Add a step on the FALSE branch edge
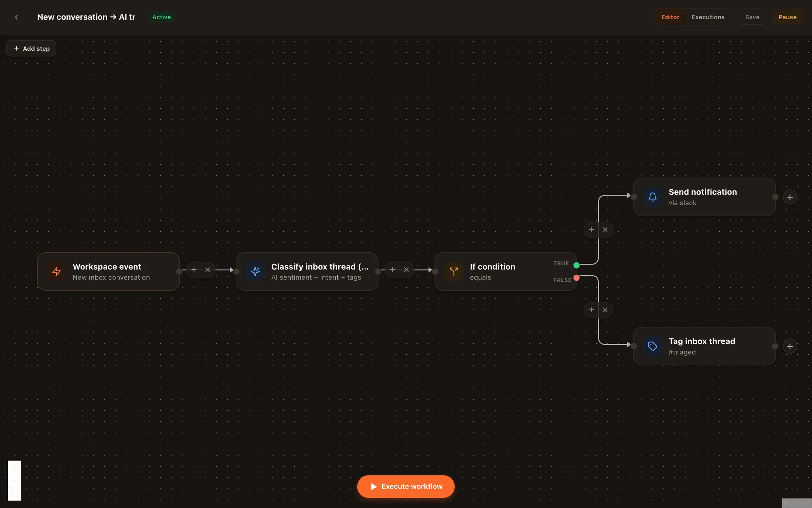Viewport: 812px width, 508px height. coord(591,310)
